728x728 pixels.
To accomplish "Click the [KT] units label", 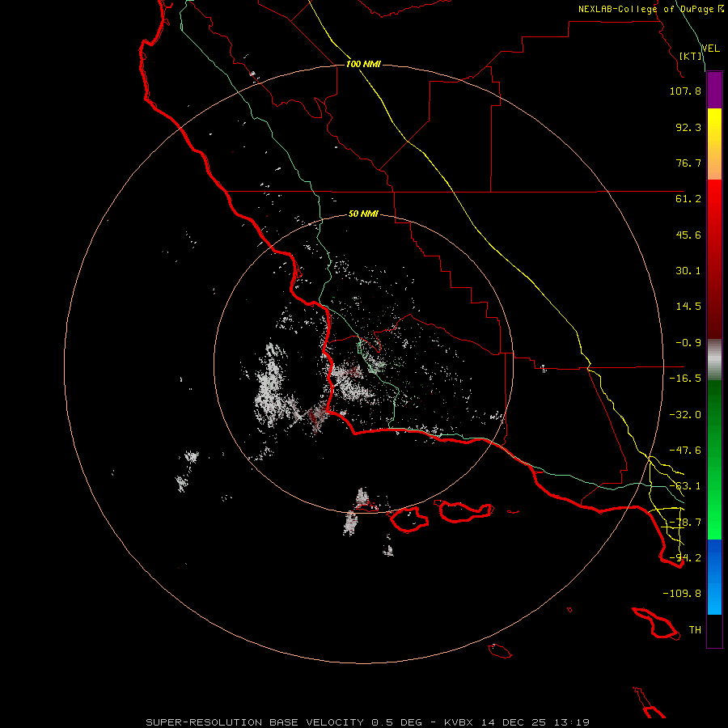I will tap(691, 56).
